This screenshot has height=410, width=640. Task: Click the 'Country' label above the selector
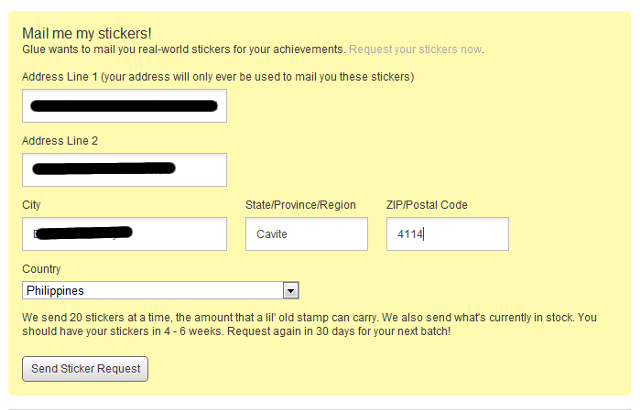(42, 269)
